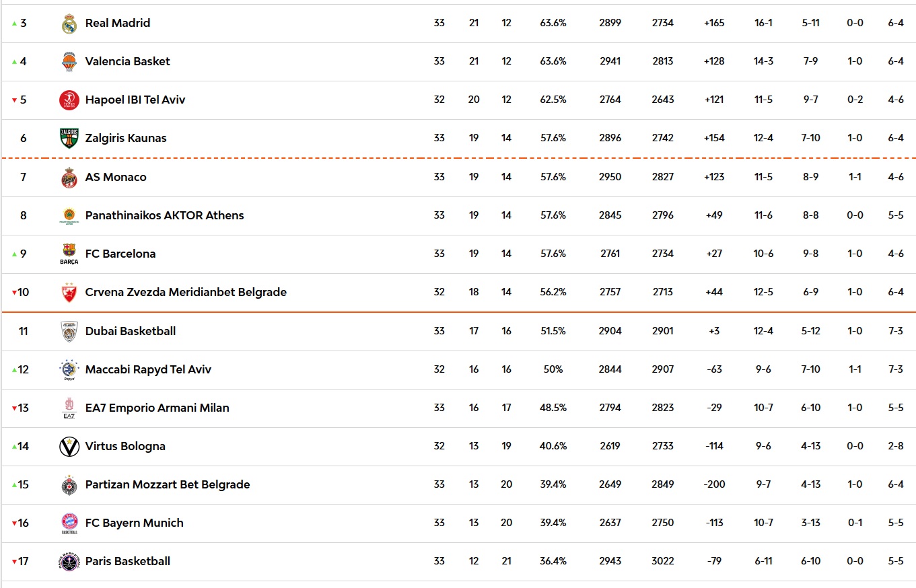
Task: Click the Crvena Zvezda star logo
Action: point(69,293)
